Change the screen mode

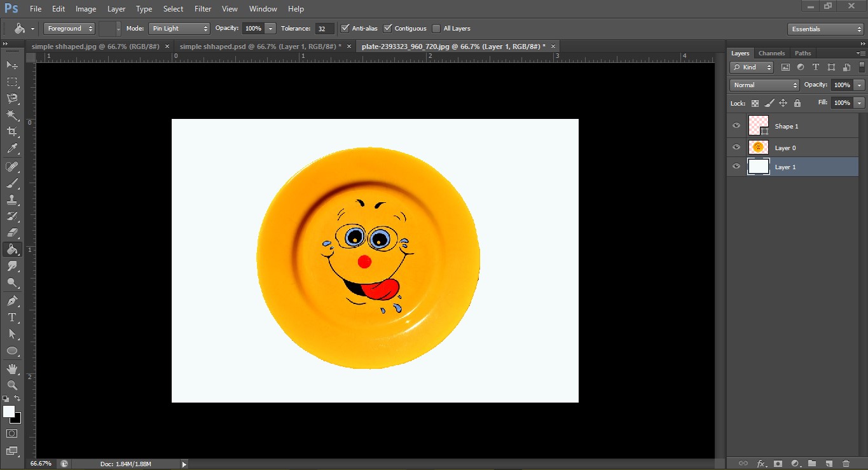point(12,451)
